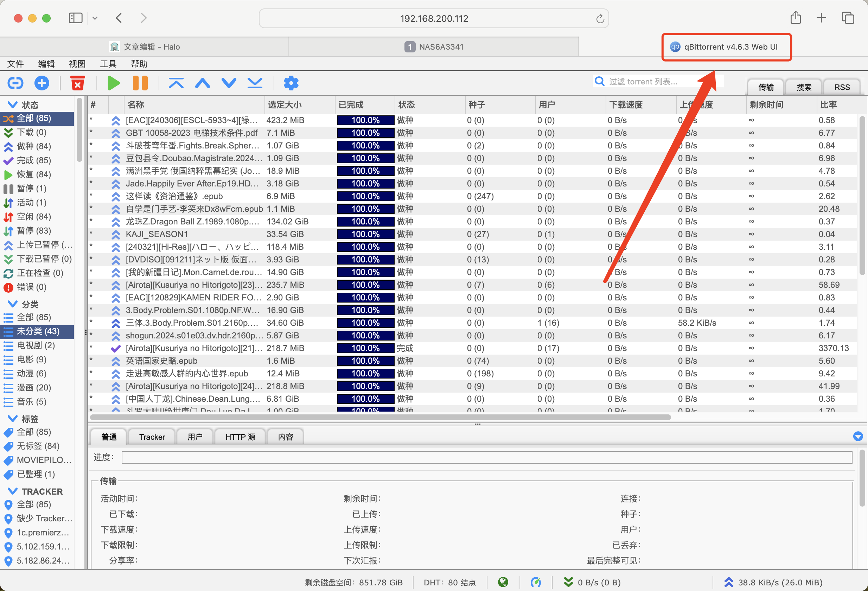
Task: Open the 编辑 menu
Action: click(46, 64)
